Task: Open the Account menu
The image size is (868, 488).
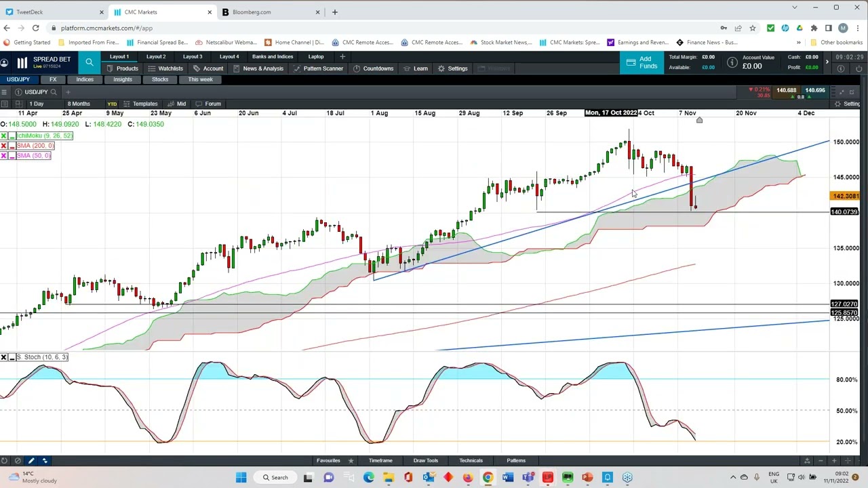Action: [208, 68]
